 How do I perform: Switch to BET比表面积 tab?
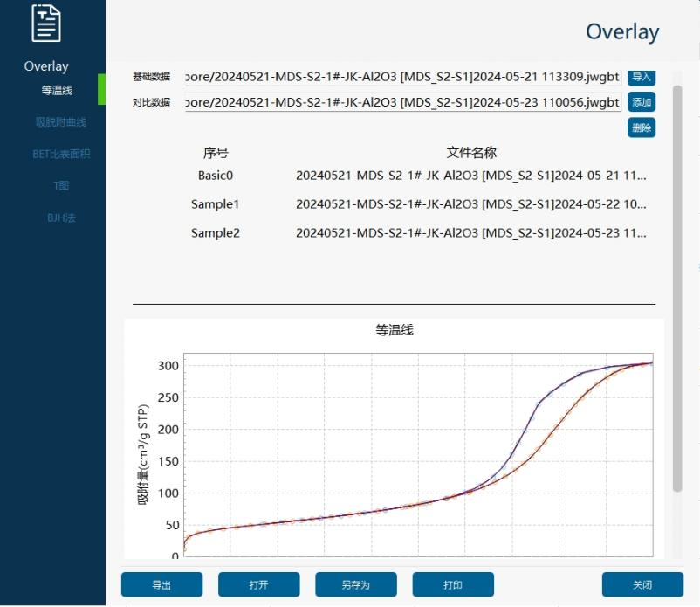(x=61, y=154)
